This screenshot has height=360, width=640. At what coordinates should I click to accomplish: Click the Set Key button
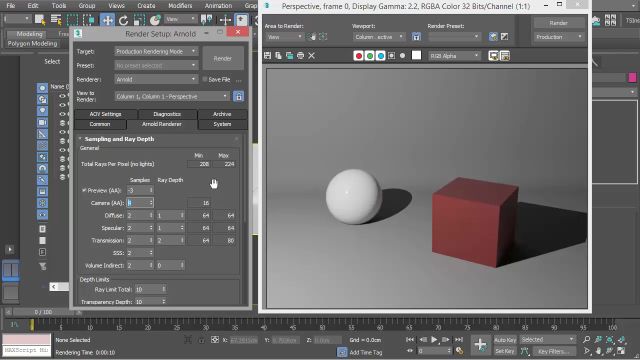pos(505,351)
